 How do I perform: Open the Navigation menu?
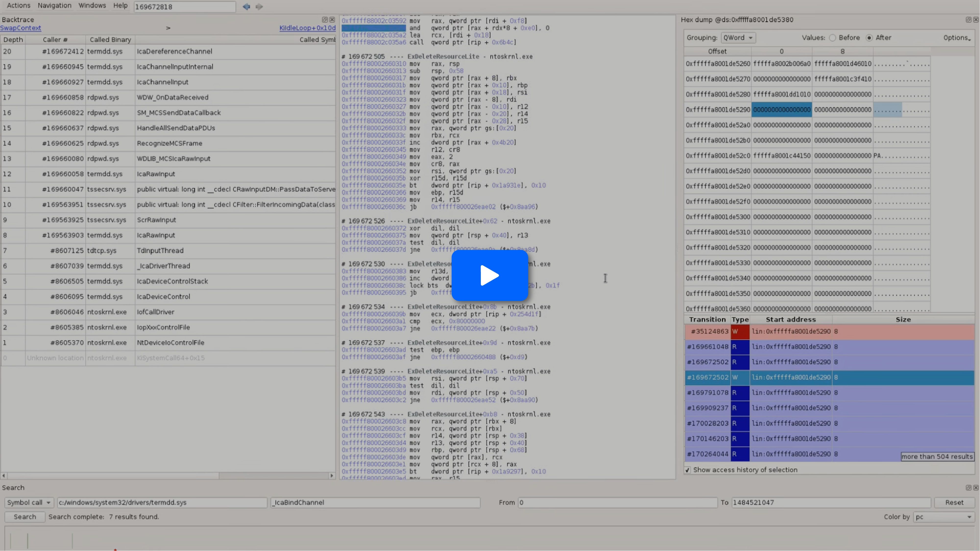54,5
